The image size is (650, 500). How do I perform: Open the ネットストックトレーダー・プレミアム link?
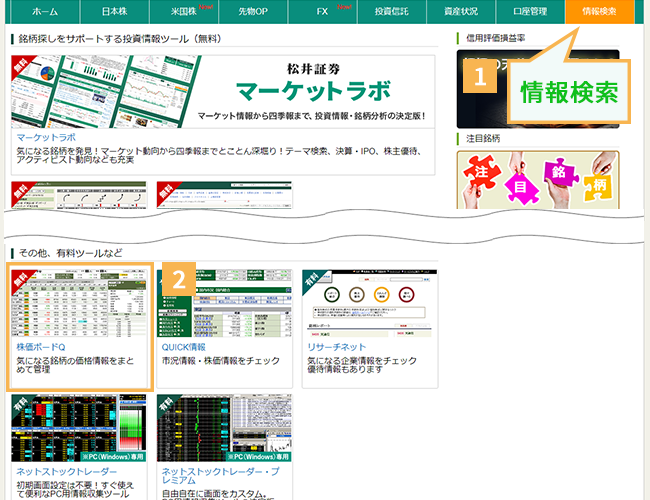coord(220,476)
